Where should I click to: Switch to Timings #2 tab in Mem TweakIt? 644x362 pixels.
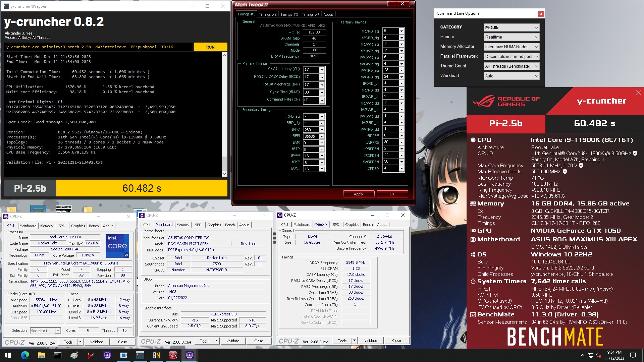point(268,14)
